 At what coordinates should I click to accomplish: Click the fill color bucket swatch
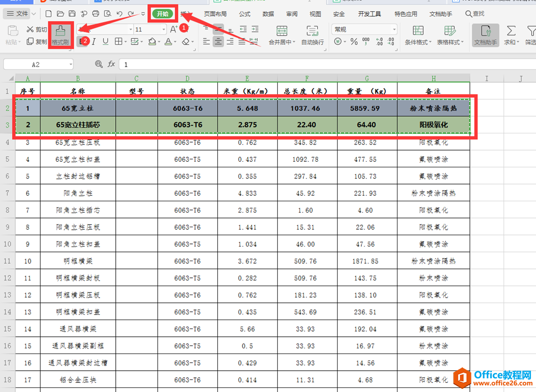152,42
